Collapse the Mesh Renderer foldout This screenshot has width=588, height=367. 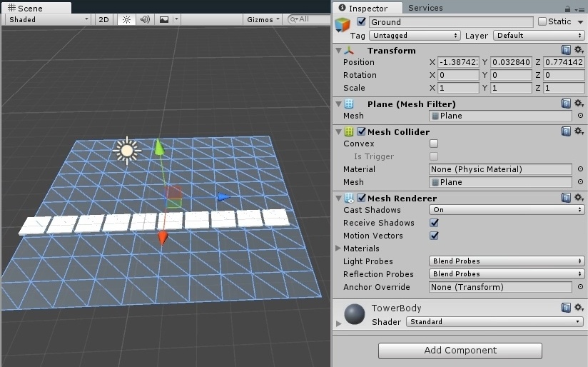[338, 198]
